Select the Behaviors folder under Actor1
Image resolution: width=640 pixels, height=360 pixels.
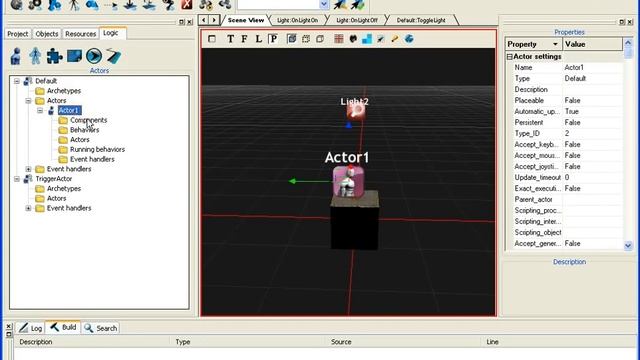coord(84,130)
